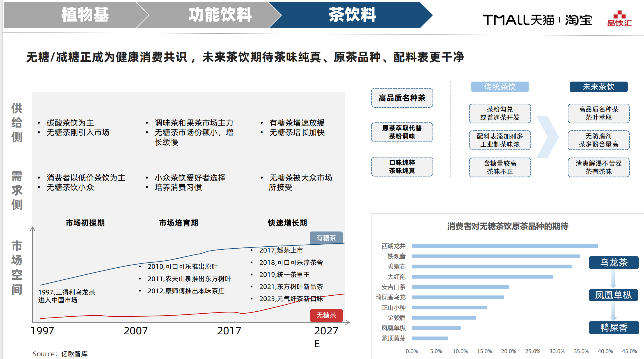Click the 无糖茶 red legend label

(326, 315)
